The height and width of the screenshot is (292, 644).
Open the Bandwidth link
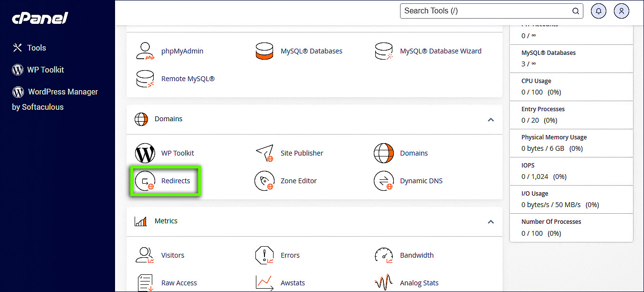coord(416,255)
